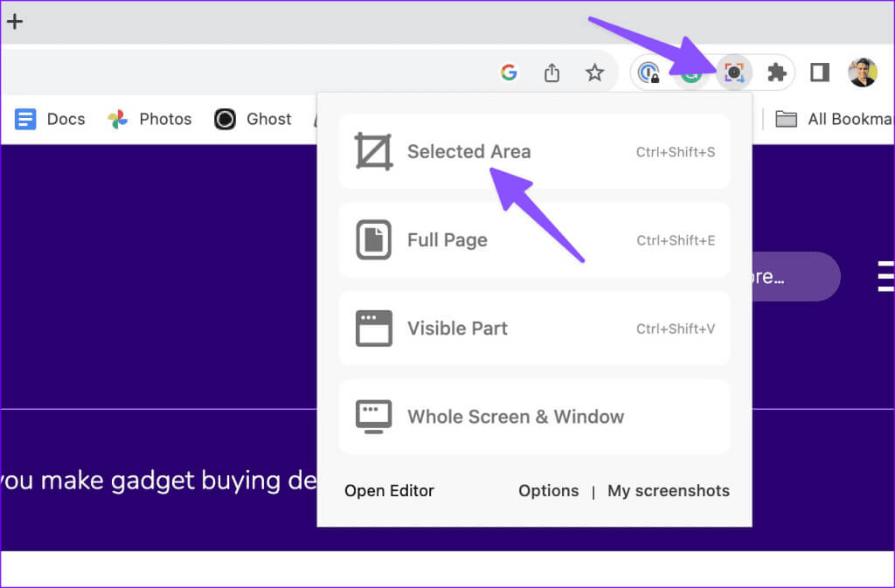Click the Visible Part window icon
Image resolution: width=895 pixels, height=588 pixels.
(x=374, y=329)
